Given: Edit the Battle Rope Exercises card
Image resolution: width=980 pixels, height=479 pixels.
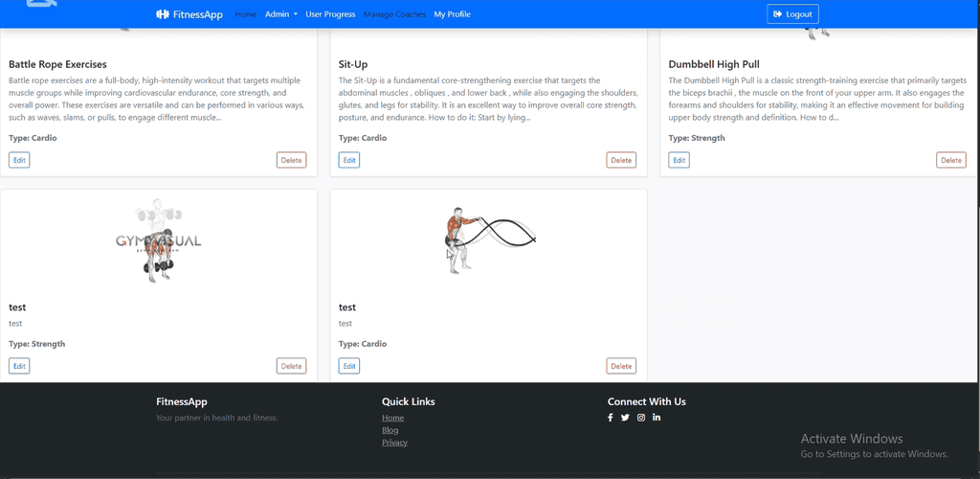Looking at the screenshot, I should pyautogui.click(x=19, y=160).
